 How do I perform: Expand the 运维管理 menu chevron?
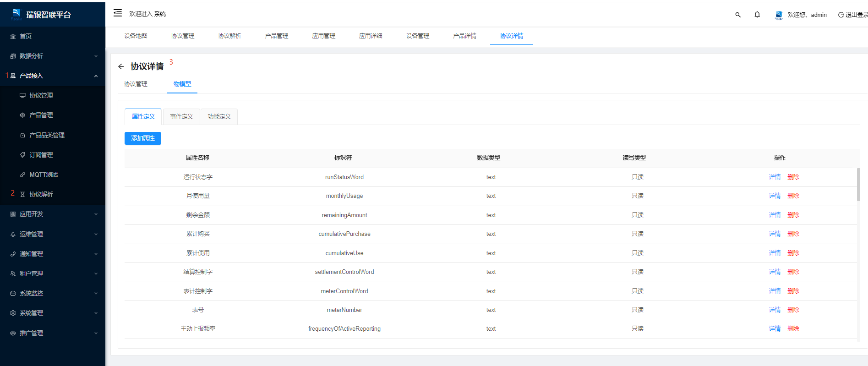[x=96, y=234]
